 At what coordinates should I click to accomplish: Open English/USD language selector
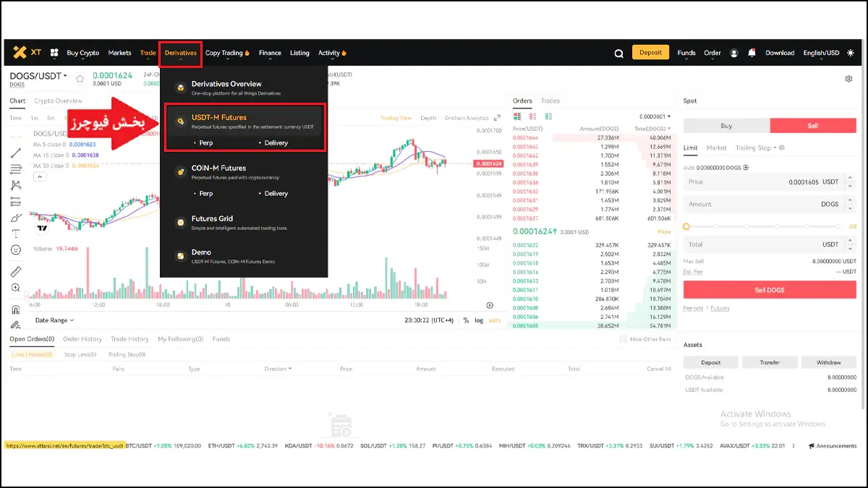pyautogui.click(x=821, y=53)
